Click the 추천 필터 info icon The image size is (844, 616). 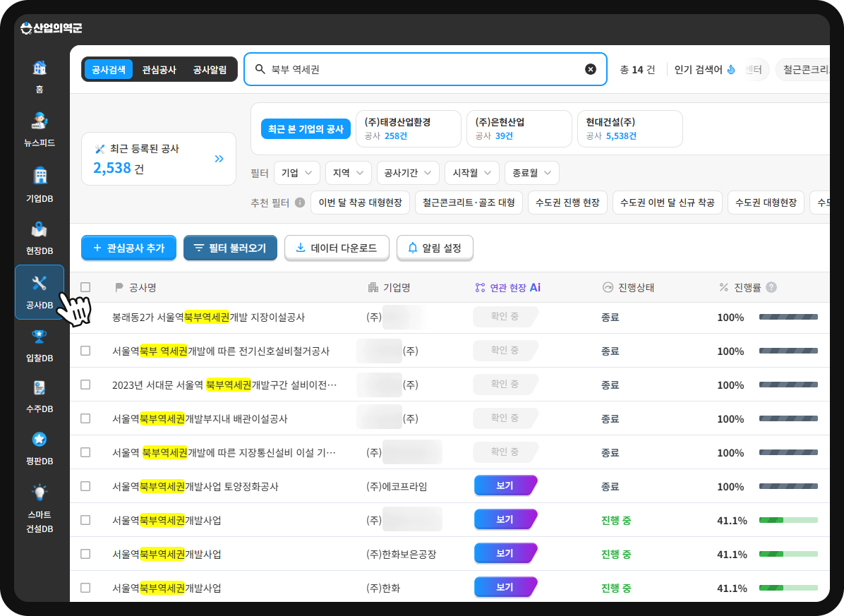pos(300,203)
